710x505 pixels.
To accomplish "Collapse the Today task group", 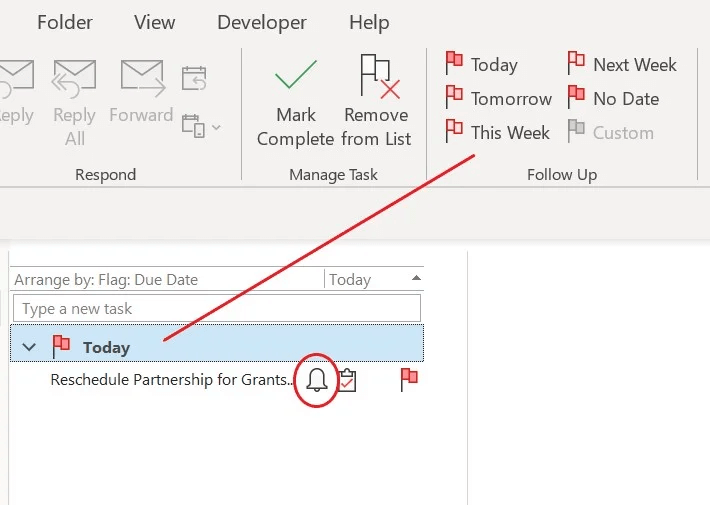I will coord(30,347).
